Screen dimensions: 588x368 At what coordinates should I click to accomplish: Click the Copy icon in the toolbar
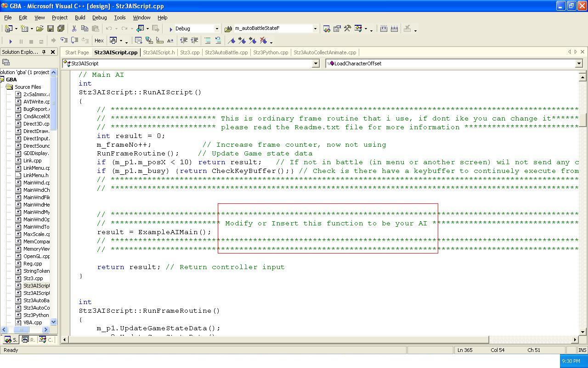[x=85, y=29]
